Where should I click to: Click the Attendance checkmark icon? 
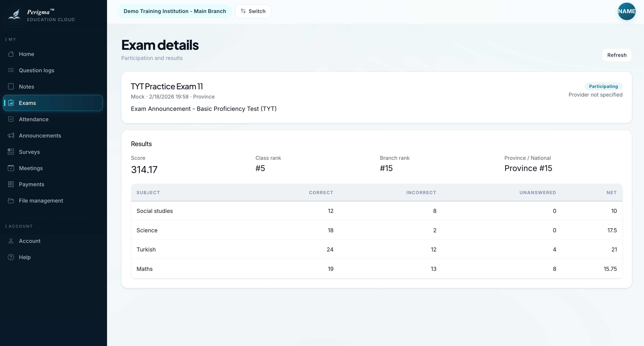point(11,119)
